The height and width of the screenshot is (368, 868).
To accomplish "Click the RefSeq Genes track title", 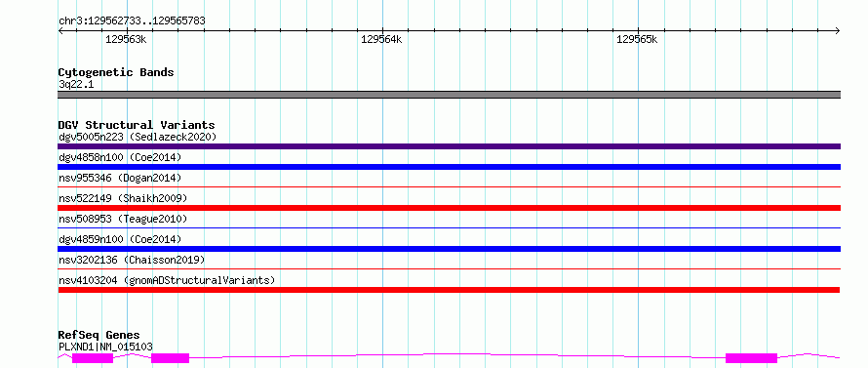I will (99, 335).
